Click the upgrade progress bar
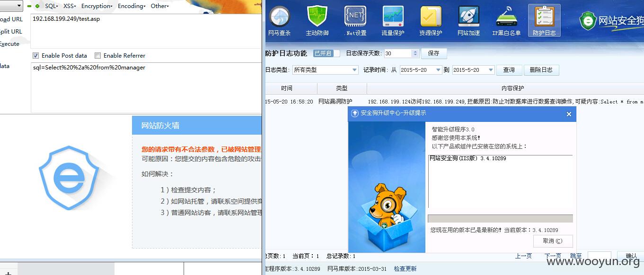The image size is (644, 275). pyautogui.click(x=500, y=219)
